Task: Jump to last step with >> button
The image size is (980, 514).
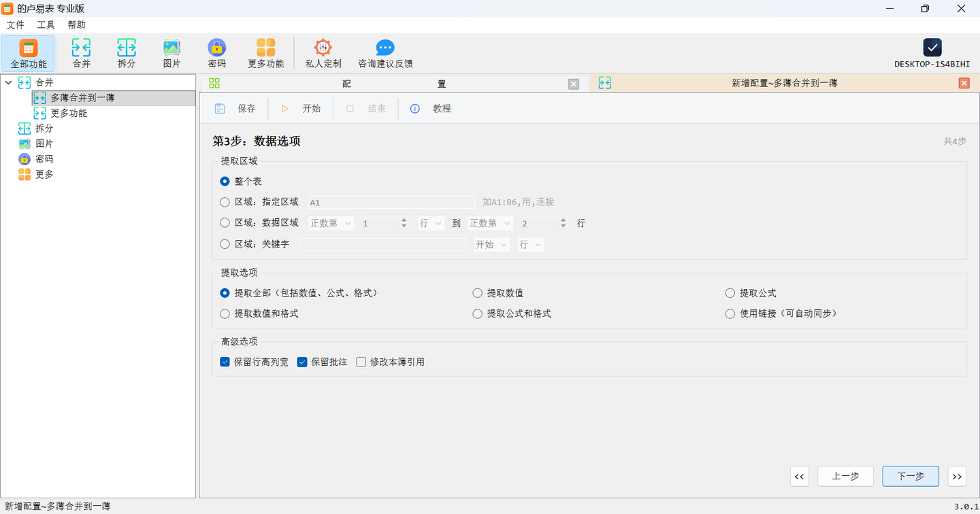Action: [x=958, y=476]
